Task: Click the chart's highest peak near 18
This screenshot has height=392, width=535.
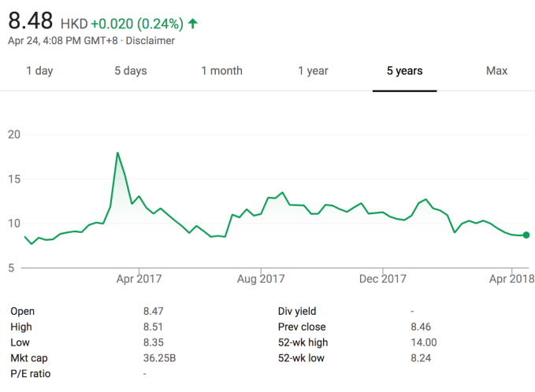Action: [x=117, y=153]
